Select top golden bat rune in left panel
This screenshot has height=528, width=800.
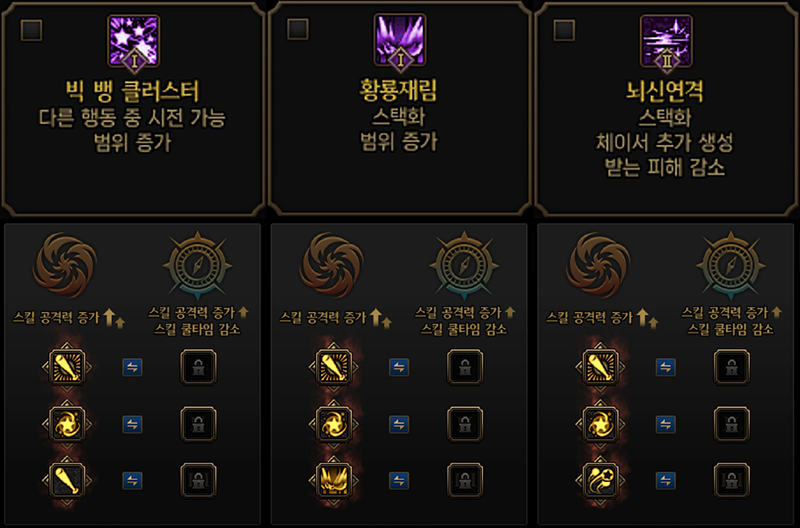[x=67, y=367]
